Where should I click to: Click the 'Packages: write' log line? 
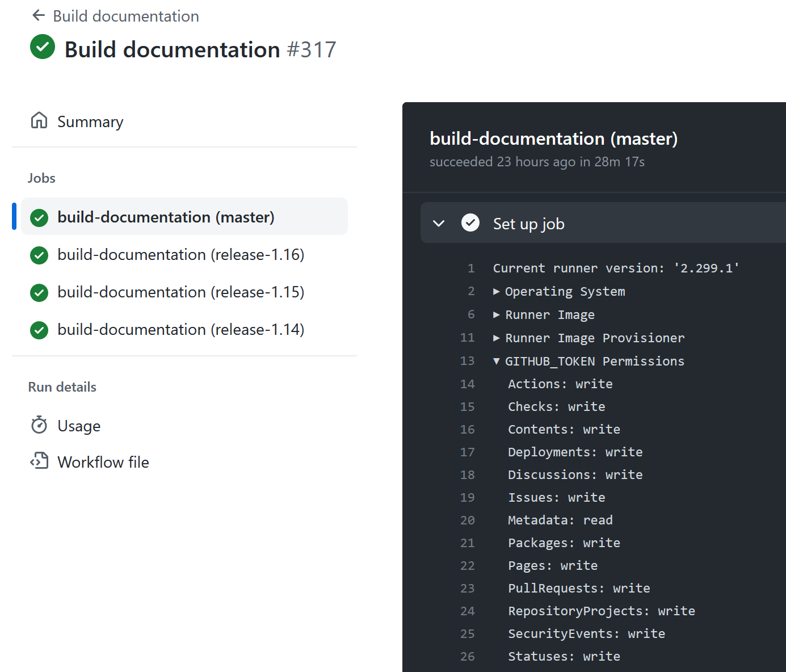(564, 543)
